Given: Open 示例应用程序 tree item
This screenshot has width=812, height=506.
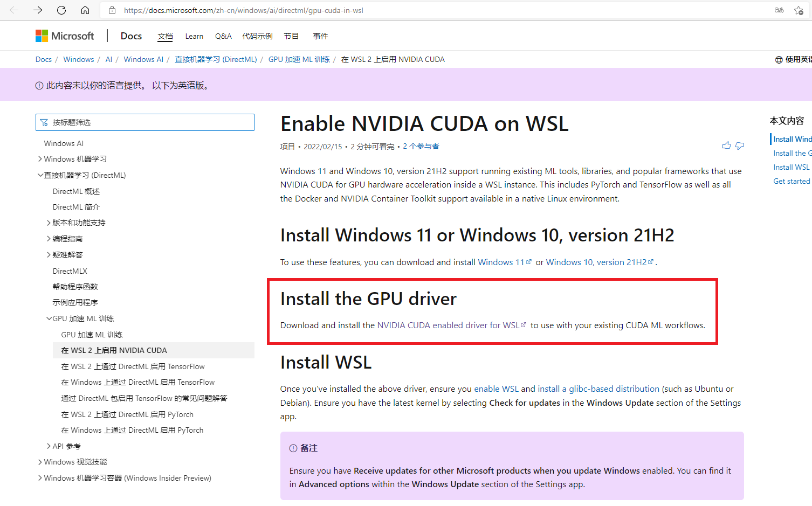Looking at the screenshot, I should coord(75,302).
